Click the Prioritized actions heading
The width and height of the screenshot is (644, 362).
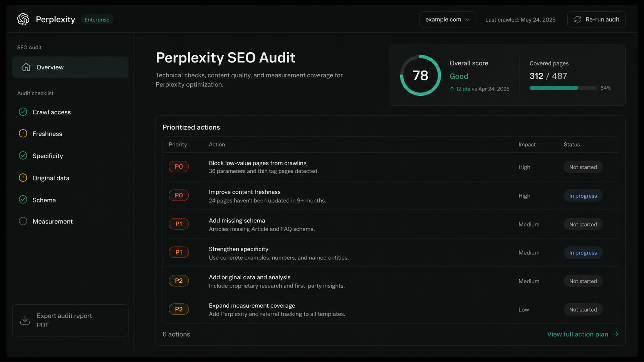tap(191, 127)
